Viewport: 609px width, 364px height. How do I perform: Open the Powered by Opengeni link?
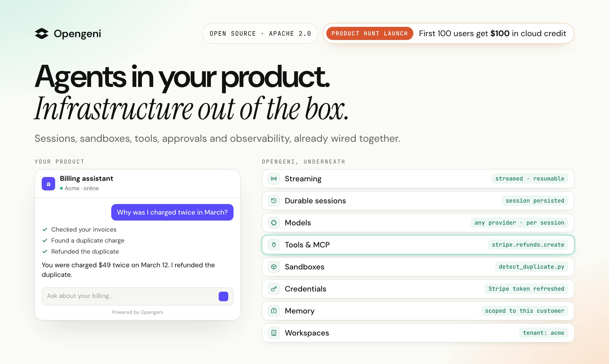click(x=138, y=312)
